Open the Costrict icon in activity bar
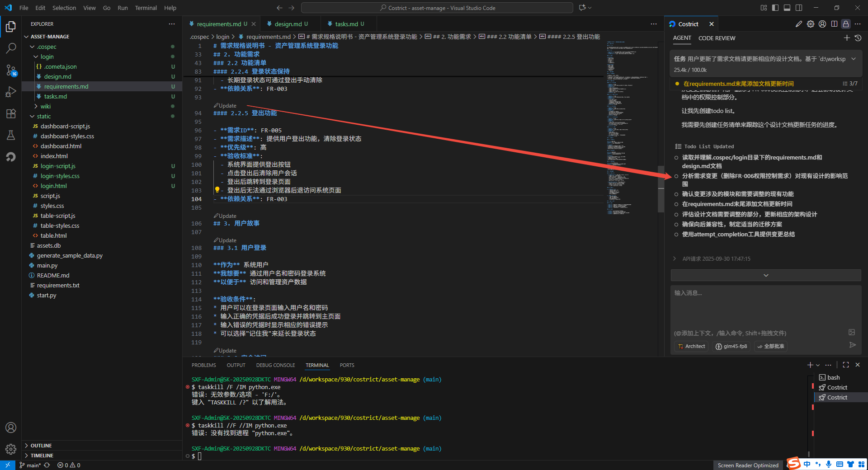 [x=11, y=157]
